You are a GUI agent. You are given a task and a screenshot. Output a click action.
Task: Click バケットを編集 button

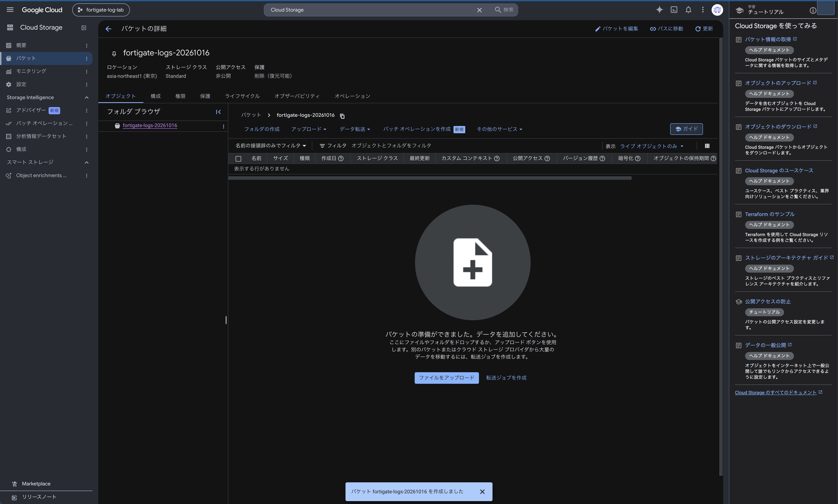pos(617,29)
